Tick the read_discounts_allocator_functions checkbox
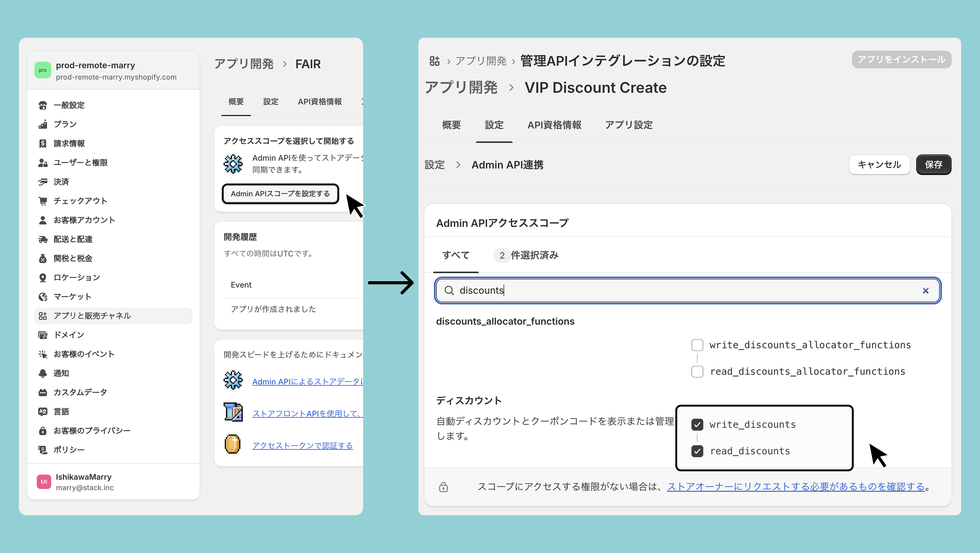Viewport: 980px width, 553px height. pos(697,372)
